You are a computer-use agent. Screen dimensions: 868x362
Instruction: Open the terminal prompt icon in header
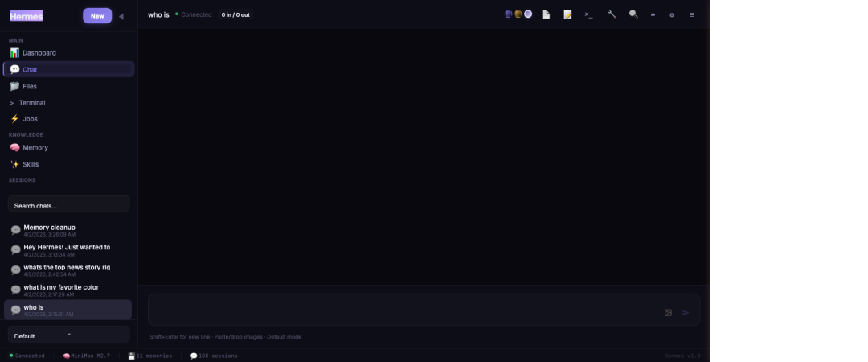coord(589,14)
